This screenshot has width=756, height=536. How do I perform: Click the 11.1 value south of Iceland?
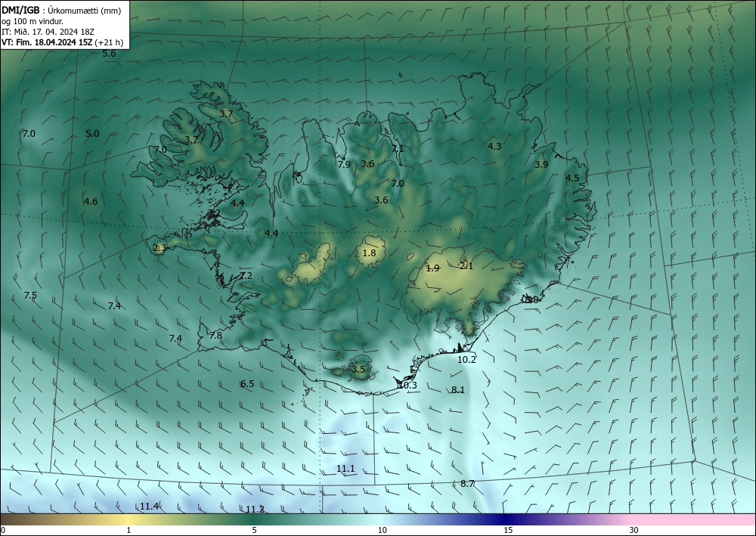[x=345, y=469]
